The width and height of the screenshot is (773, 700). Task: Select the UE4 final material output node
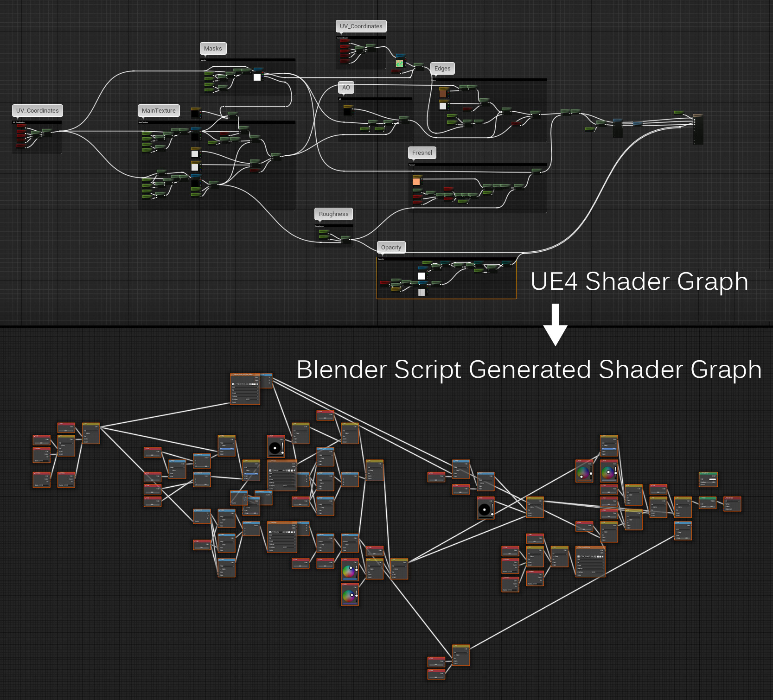coord(698,129)
